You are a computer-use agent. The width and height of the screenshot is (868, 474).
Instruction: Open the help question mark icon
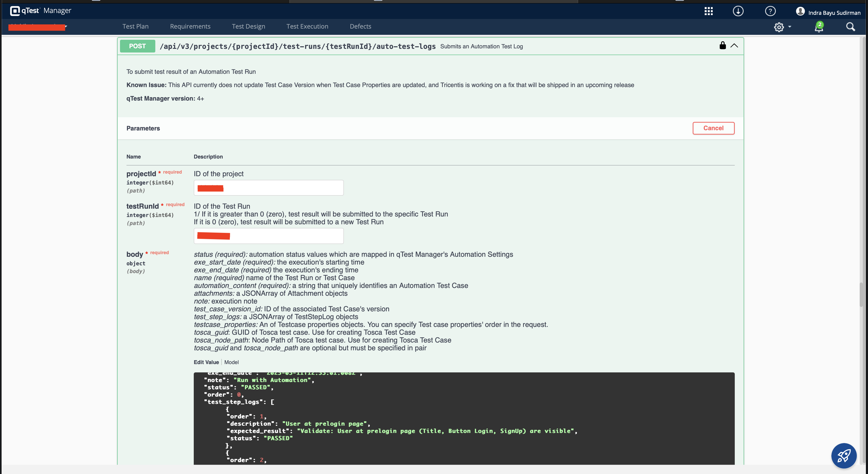[x=770, y=11]
